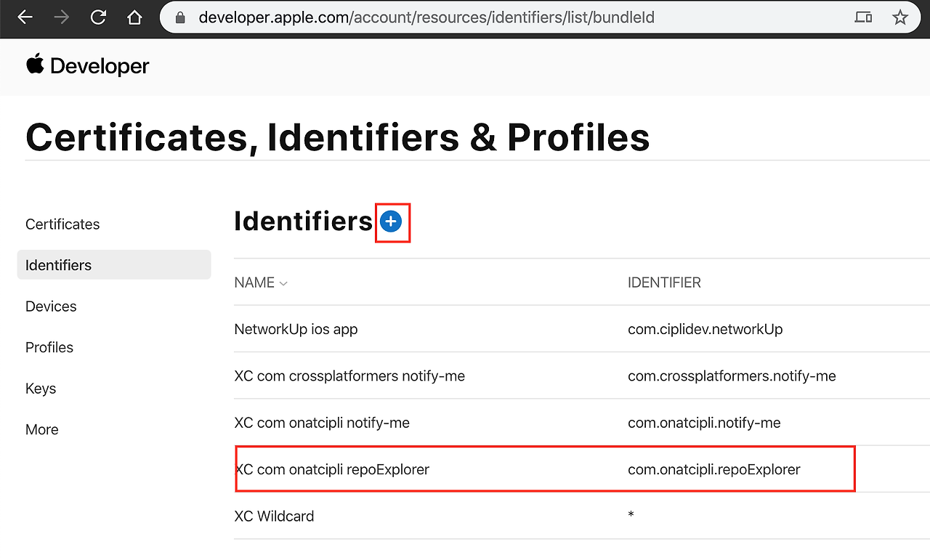Sort identifiers by NAME column
The width and height of the screenshot is (930, 560).
coord(261,283)
